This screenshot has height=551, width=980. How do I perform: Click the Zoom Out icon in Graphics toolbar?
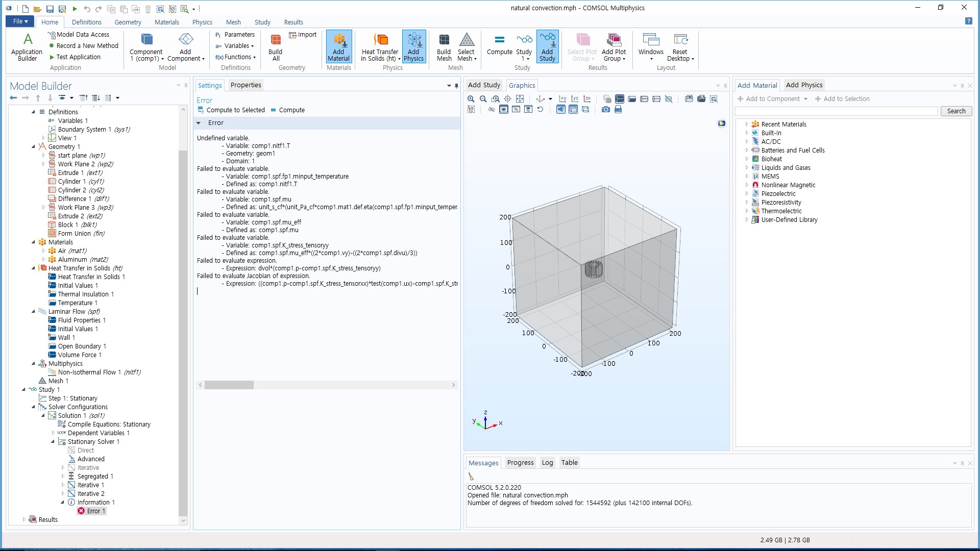(x=483, y=99)
